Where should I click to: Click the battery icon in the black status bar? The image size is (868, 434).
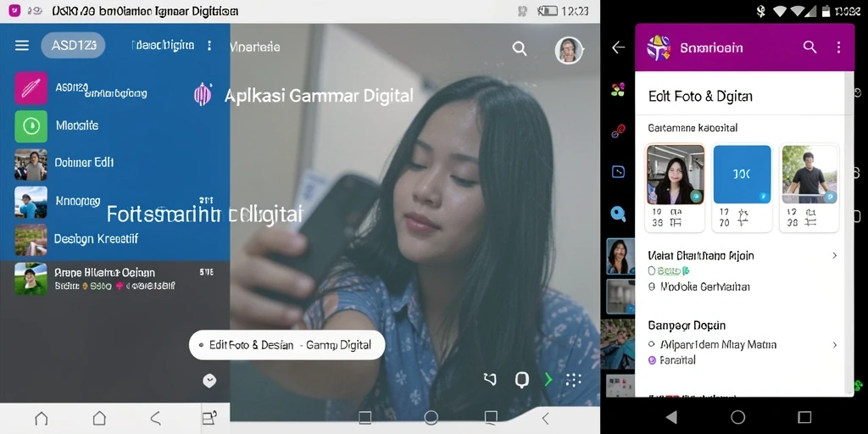click(826, 11)
